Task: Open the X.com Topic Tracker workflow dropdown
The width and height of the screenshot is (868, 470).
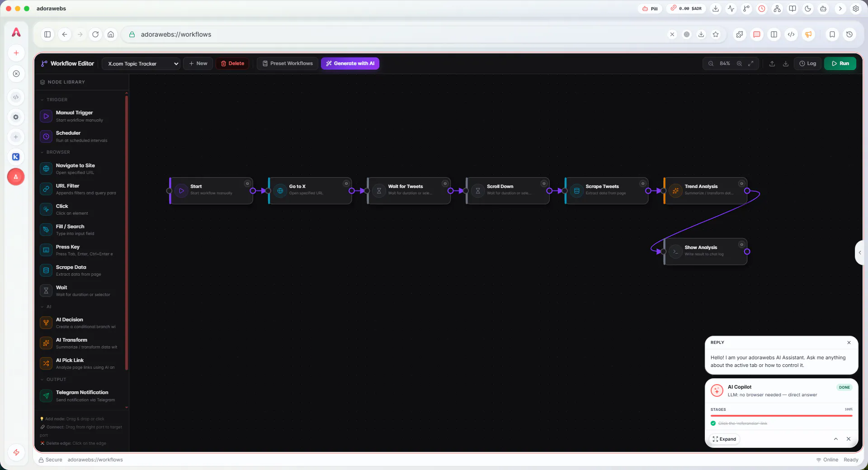Action: pyautogui.click(x=141, y=64)
